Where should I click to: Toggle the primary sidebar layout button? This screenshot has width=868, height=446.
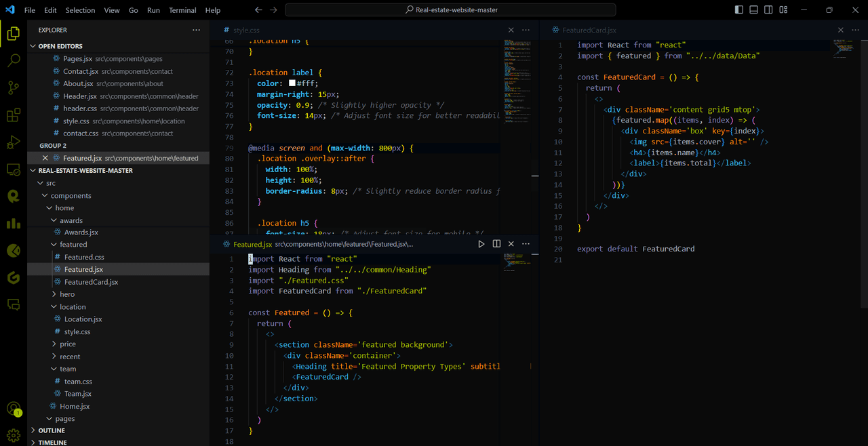[x=738, y=10]
